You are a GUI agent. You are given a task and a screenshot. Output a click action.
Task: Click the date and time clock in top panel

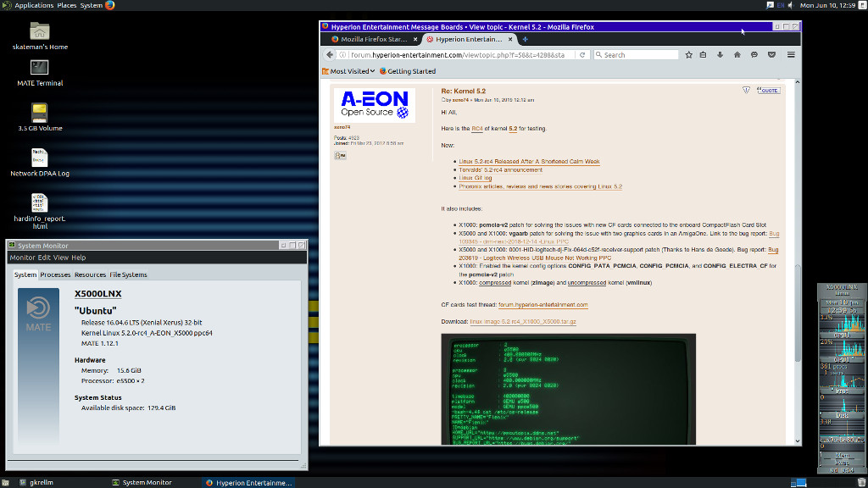pos(827,6)
